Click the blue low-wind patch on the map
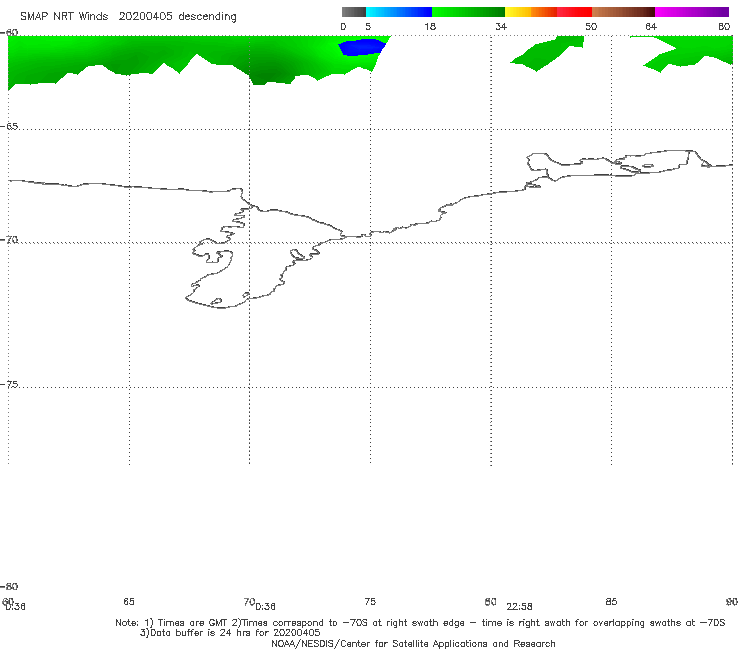740x650 pixels. click(x=362, y=47)
